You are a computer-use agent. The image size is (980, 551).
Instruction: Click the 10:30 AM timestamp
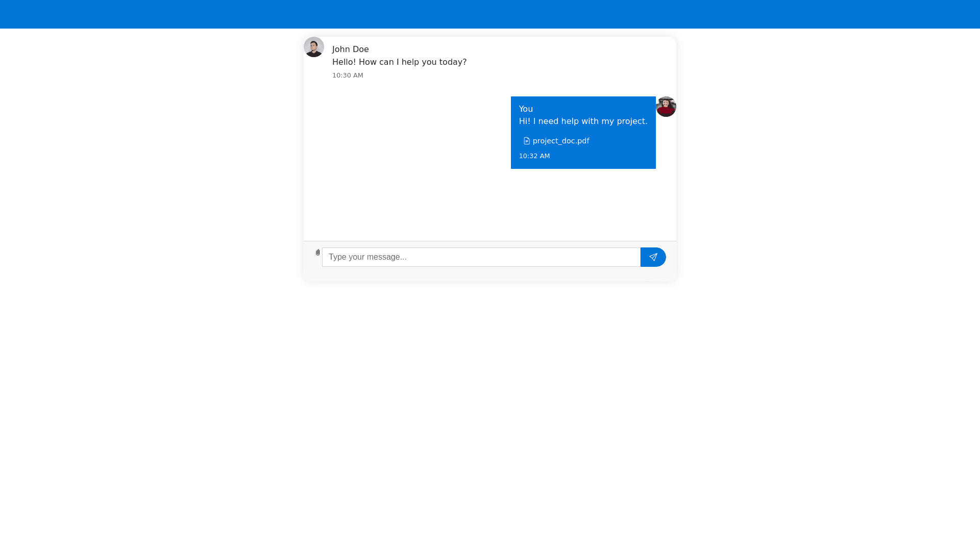(x=348, y=76)
